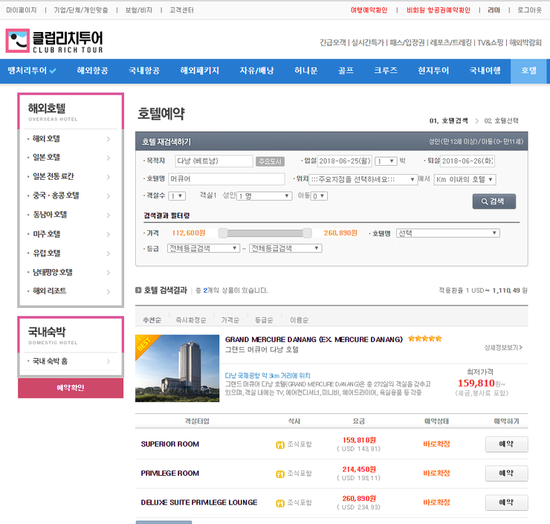
Task: Sort results by 이름순
Action: pyautogui.click(x=299, y=320)
